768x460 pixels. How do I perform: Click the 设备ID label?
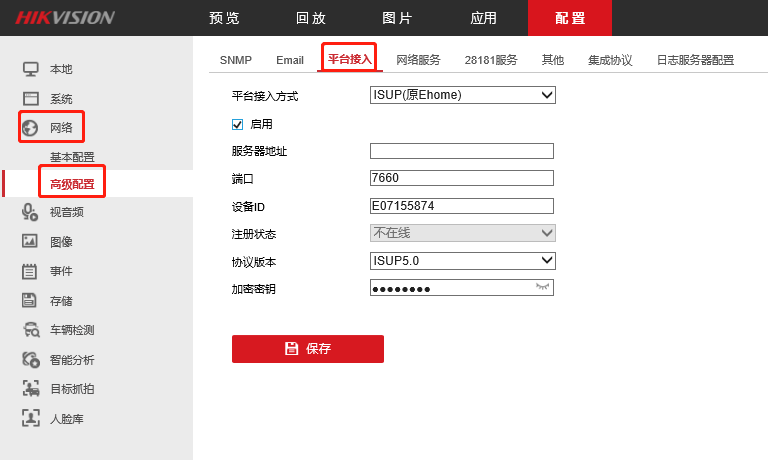[248, 207]
